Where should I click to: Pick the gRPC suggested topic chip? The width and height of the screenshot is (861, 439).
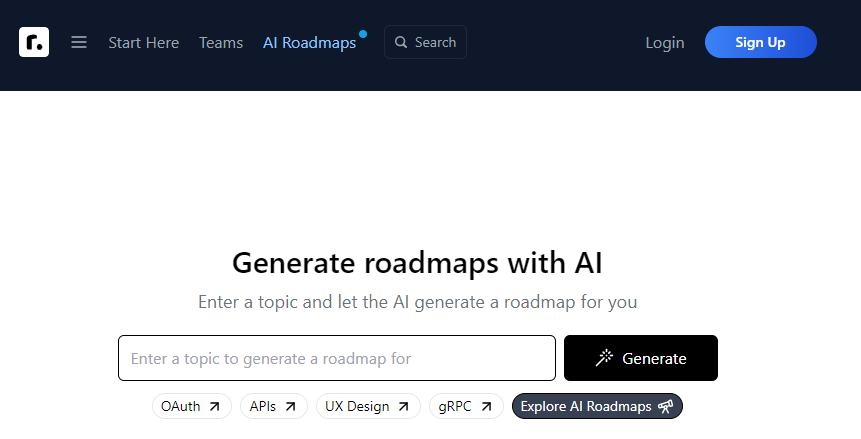pos(465,407)
